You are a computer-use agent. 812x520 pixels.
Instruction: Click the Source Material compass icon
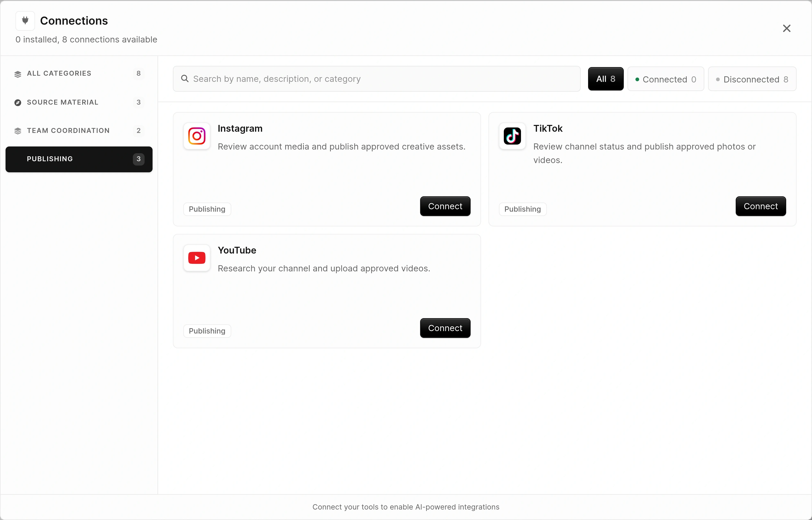[x=18, y=103]
